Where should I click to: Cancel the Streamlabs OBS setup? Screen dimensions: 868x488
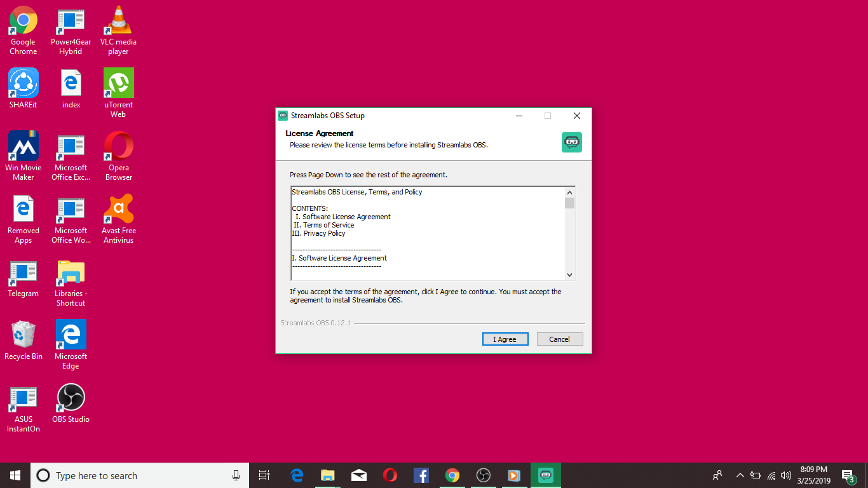tap(560, 339)
